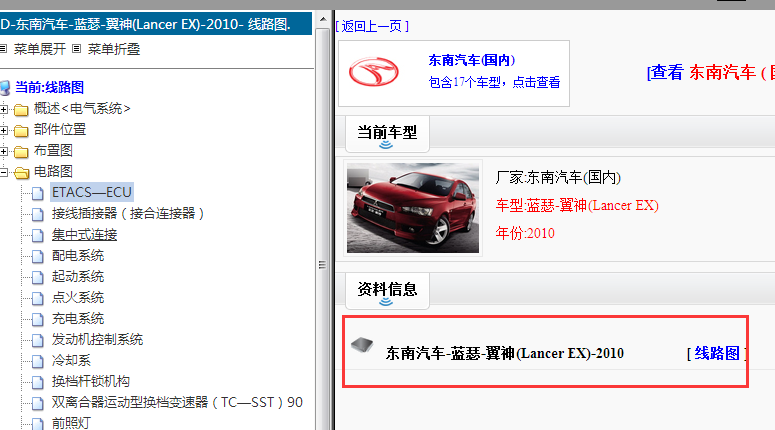Click document icon next to 集中式连接

point(38,235)
